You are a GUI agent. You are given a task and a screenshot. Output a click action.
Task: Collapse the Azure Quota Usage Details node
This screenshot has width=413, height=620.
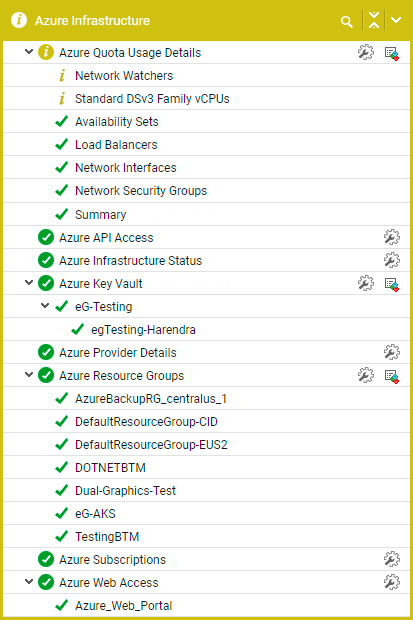pos(29,52)
